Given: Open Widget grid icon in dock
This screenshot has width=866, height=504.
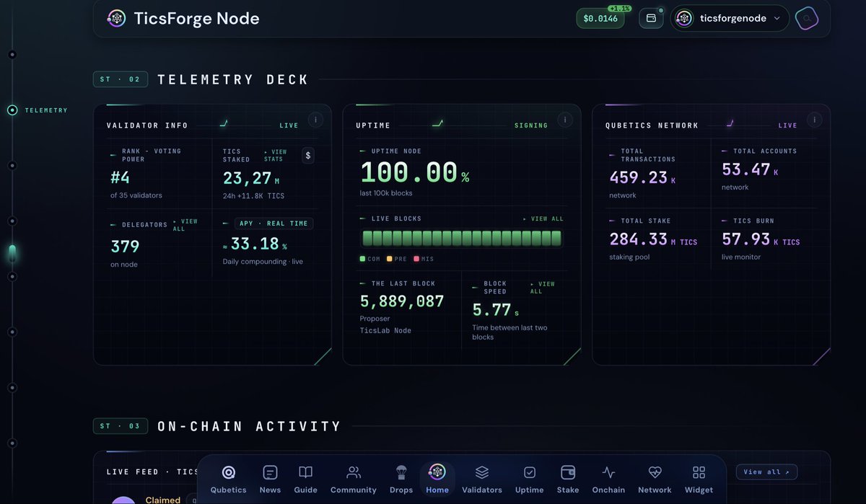Looking at the screenshot, I should coord(699,479).
